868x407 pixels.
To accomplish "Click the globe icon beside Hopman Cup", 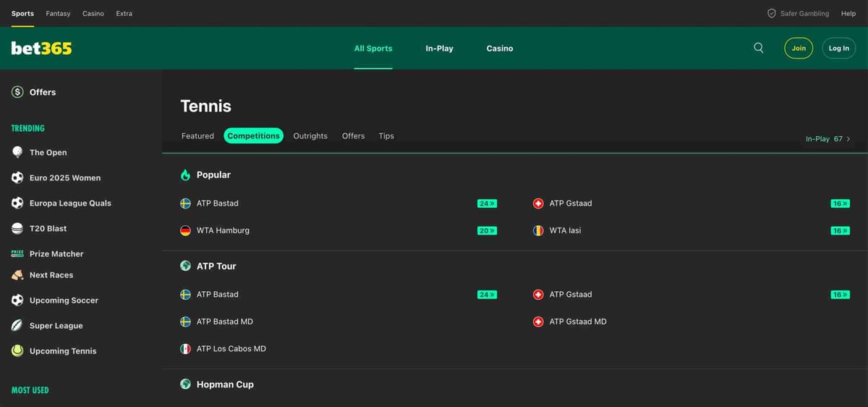I will (185, 384).
